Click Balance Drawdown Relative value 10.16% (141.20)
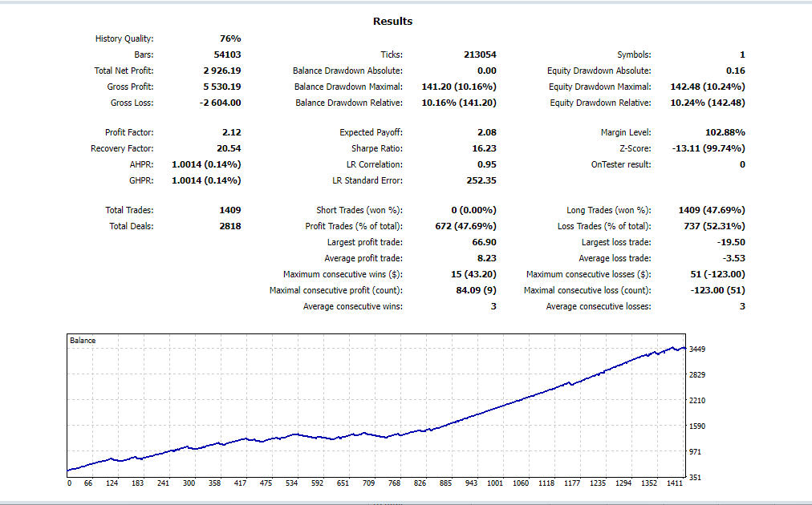 459,103
